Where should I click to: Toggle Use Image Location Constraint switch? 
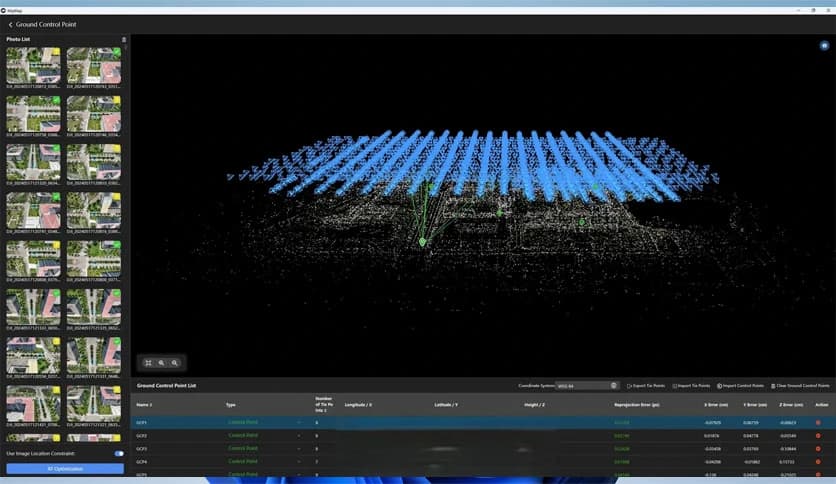119,454
